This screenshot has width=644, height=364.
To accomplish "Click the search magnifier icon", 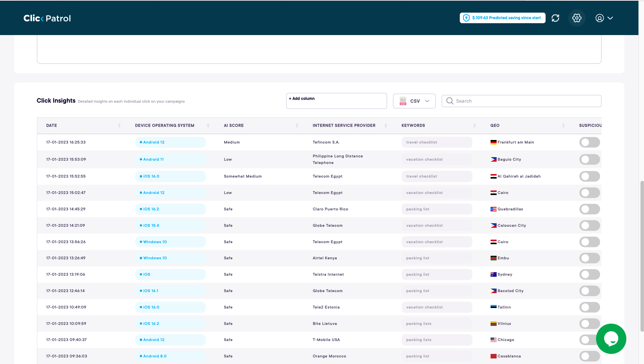I will pyautogui.click(x=449, y=101).
